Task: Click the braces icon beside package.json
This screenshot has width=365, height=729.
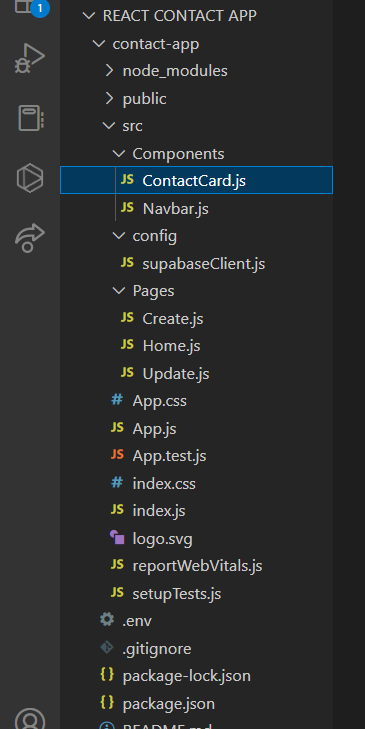Action: [107, 702]
